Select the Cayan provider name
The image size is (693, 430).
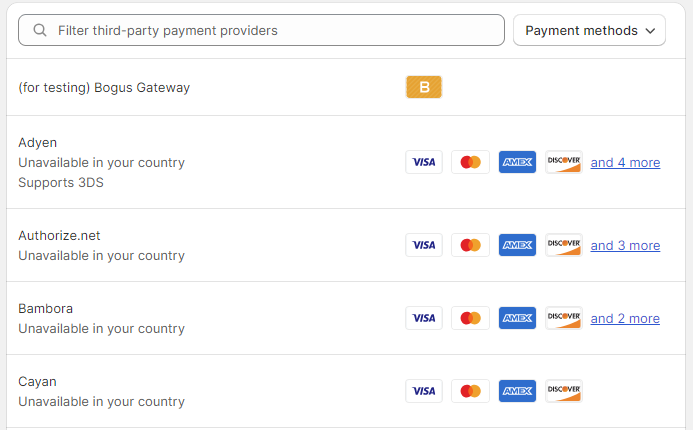[x=37, y=381]
